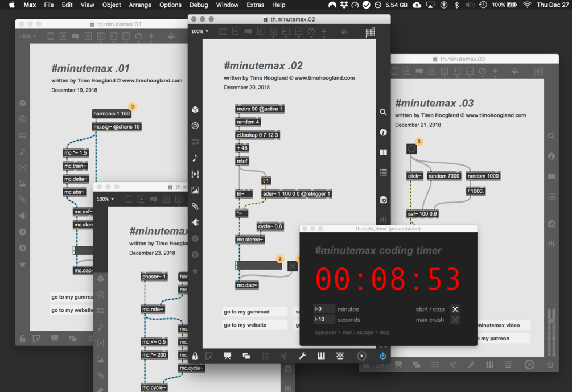Lock the patcher using the padlock icon

pyautogui.click(x=196, y=356)
